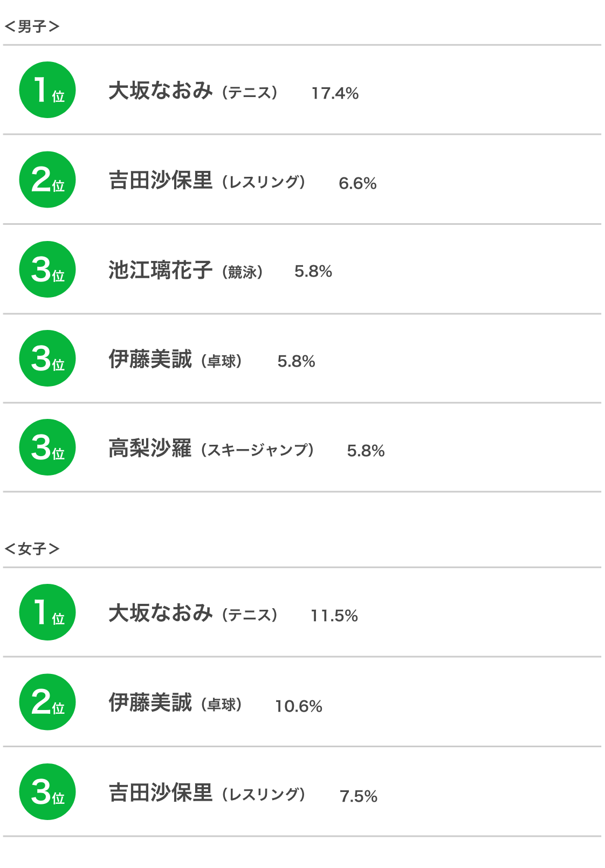Click the 3位 badge beside 高梨沙羅

pyautogui.click(x=47, y=447)
